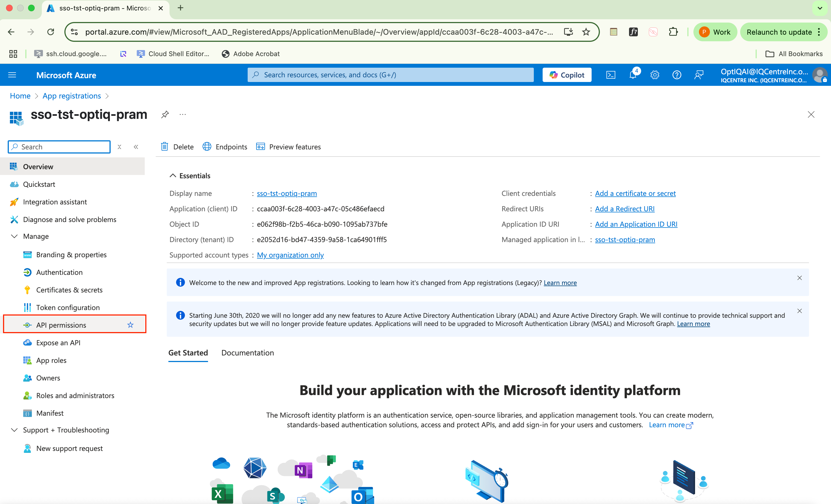
Task: Collapse the sidebar menu with double chevron
Action: click(x=136, y=147)
